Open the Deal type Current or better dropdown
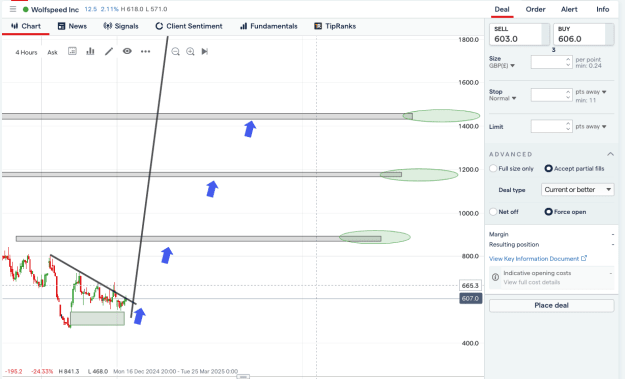The image size is (625, 379). click(577, 190)
